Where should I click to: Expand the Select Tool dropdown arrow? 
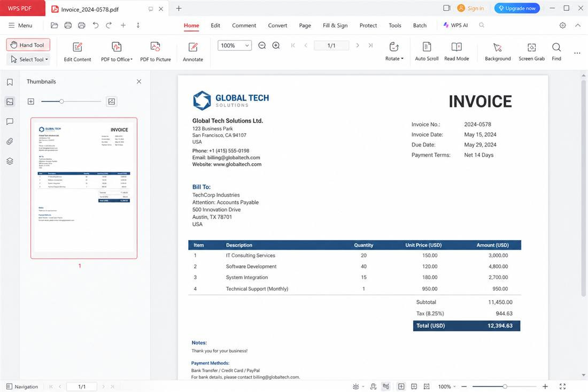pyautogui.click(x=47, y=59)
